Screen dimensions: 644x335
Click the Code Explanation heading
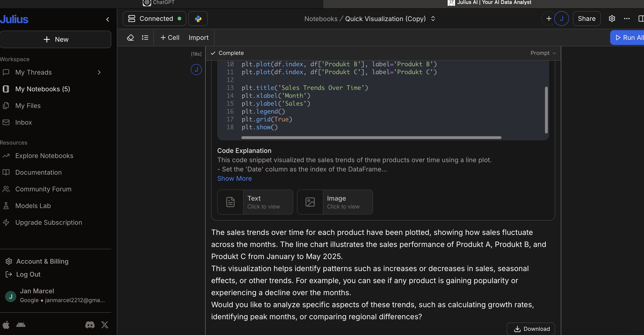pos(244,151)
